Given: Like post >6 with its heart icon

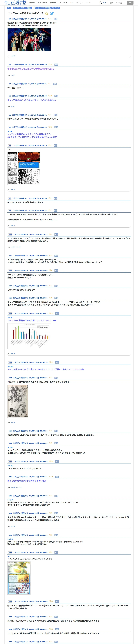Looking at the screenshot, I should coord(49,127).
